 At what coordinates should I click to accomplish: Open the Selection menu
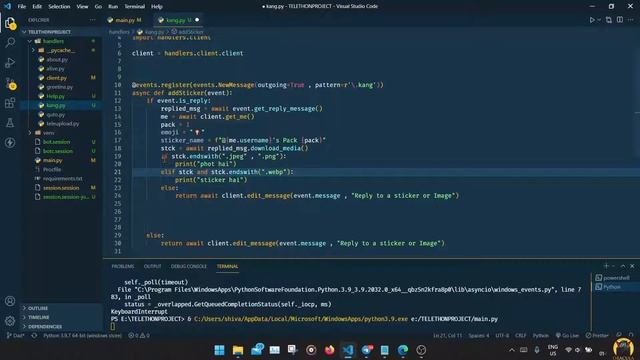pyautogui.click(x=59, y=7)
